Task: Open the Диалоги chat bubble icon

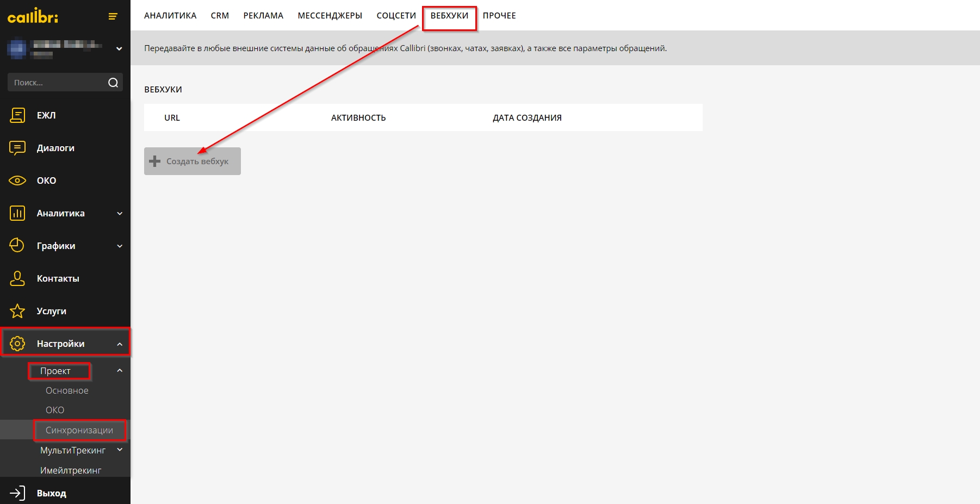Action: click(17, 148)
